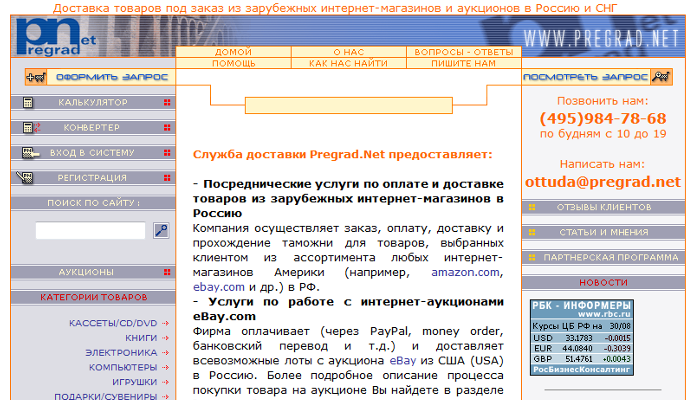Click red square marker on Конвертер row
Image resolution: width=700 pixels, height=400 pixels.
click(167, 128)
